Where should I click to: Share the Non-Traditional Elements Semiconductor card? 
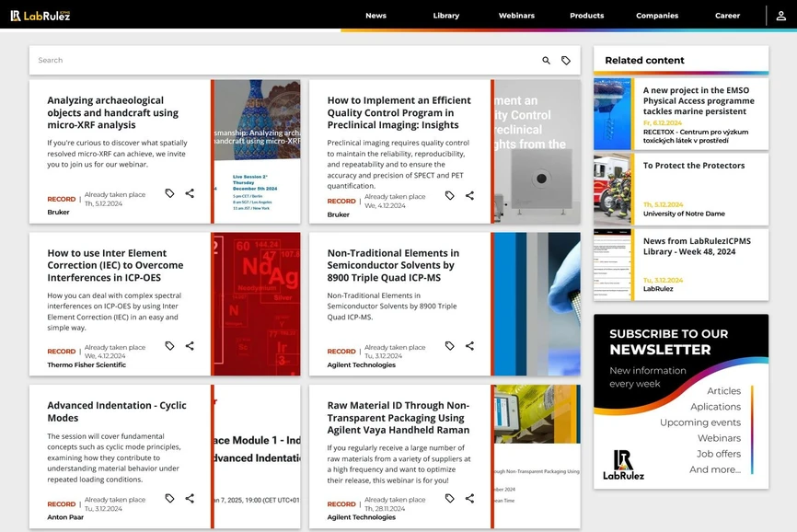click(469, 346)
